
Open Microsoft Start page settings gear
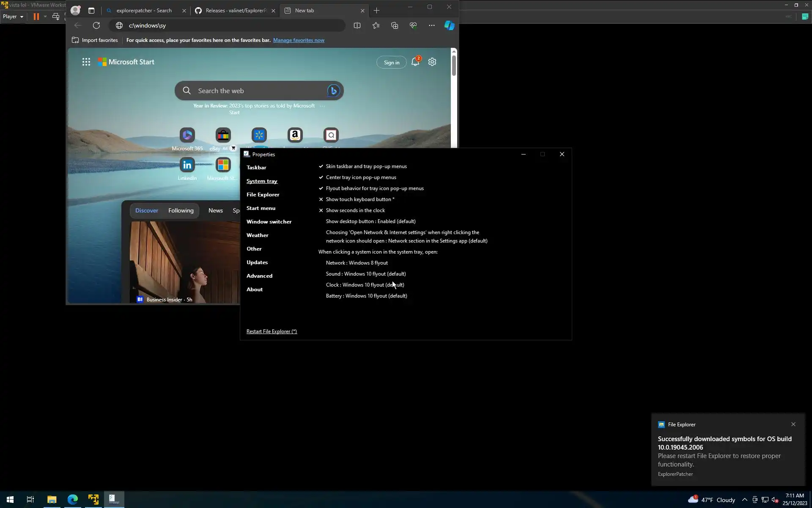[x=432, y=62]
